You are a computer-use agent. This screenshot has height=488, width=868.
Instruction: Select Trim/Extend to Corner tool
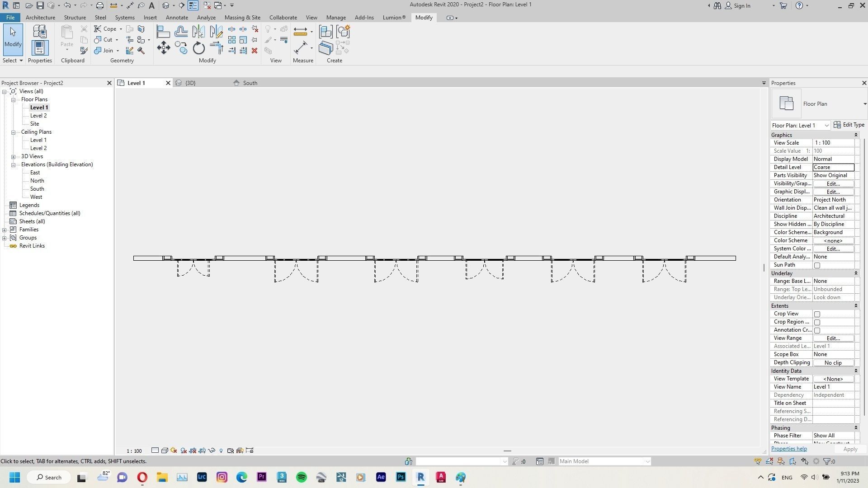[217, 48]
